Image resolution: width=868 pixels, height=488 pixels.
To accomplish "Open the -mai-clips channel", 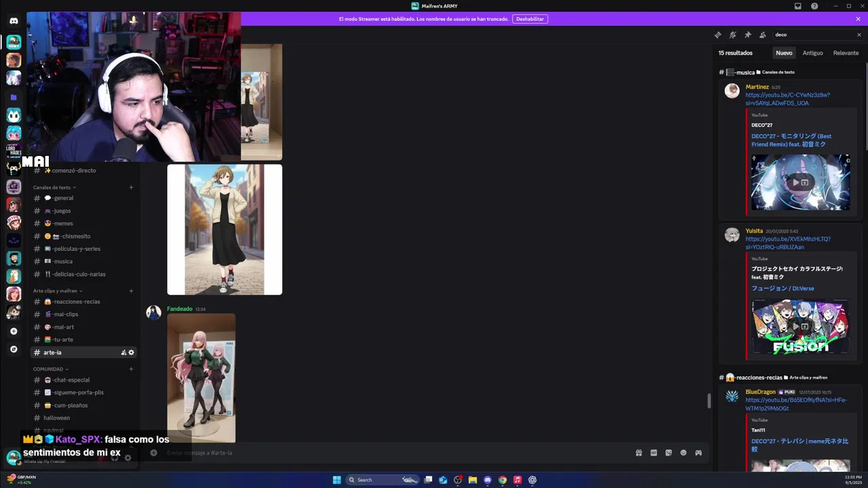I will 84,314.
